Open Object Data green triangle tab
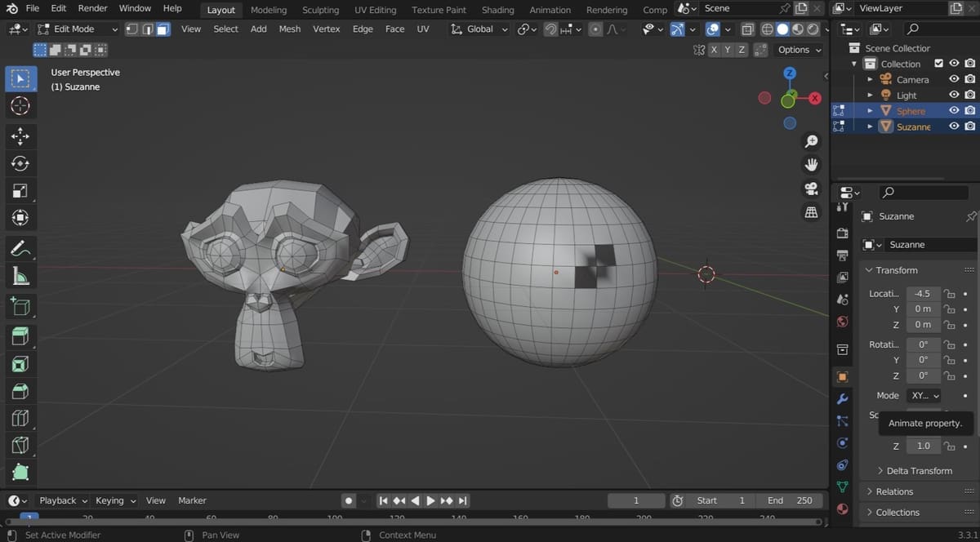 pos(842,486)
